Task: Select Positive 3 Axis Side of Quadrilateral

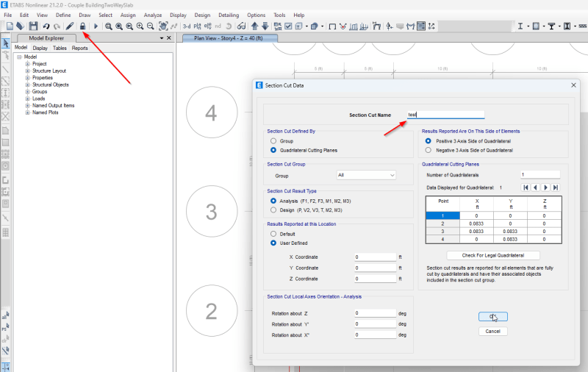Action: point(429,141)
